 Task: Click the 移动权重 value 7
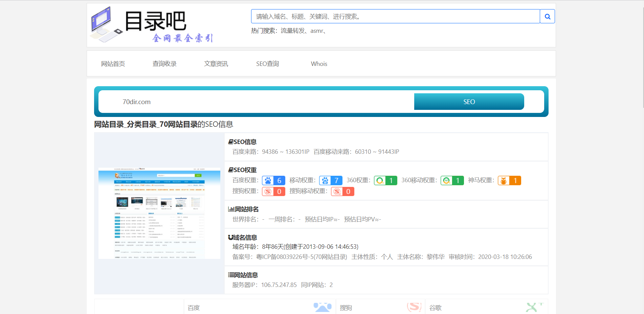pos(336,180)
